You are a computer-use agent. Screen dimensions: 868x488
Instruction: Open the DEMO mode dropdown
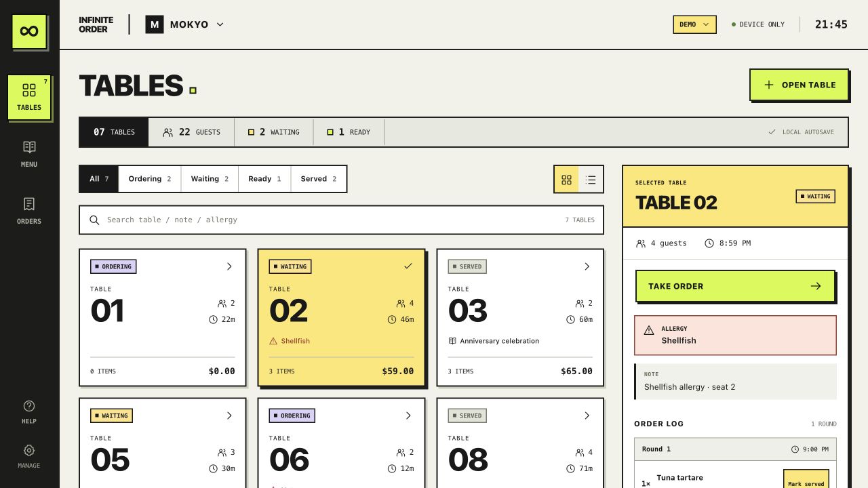[x=694, y=24]
